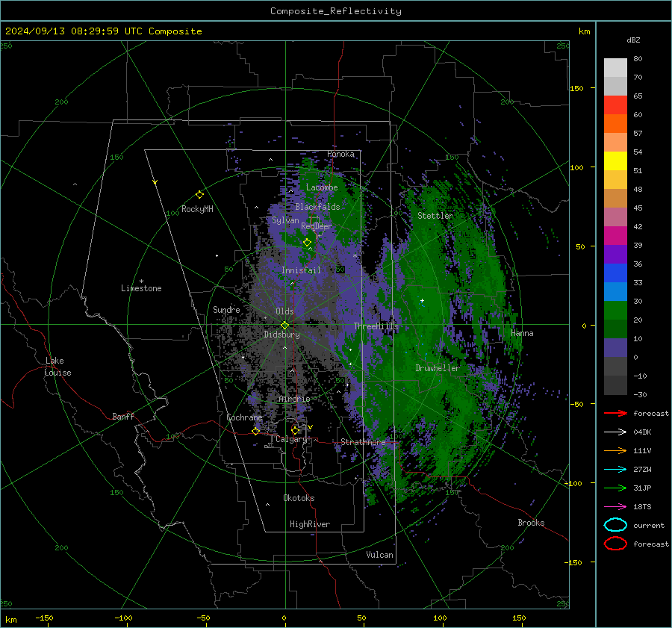Click the bright green 20–30 dBZ swatch
Image resolution: width=672 pixels, height=628 pixels.
coord(615,310)
